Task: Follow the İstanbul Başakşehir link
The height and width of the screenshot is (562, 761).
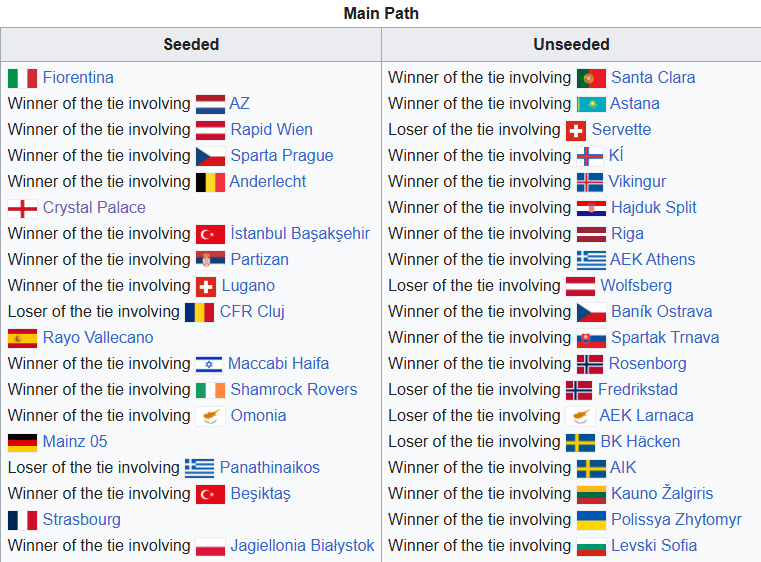Action: point(300,234)
